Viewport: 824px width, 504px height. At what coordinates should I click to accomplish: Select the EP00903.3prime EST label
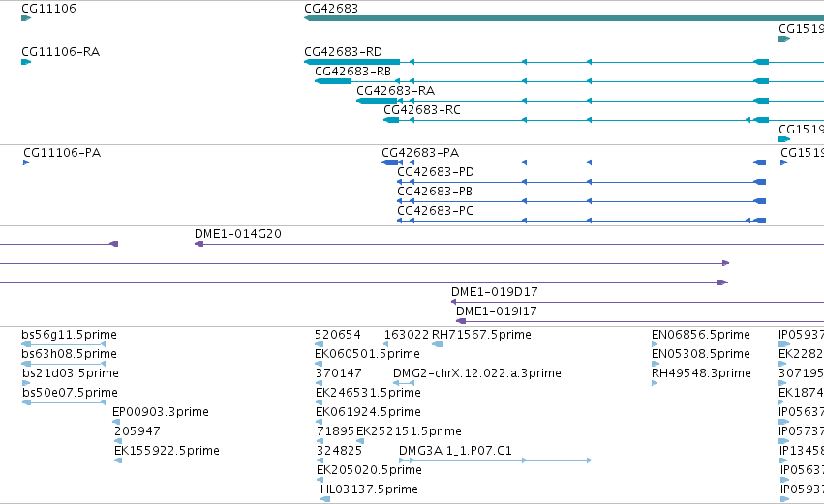tap(161, 412)
